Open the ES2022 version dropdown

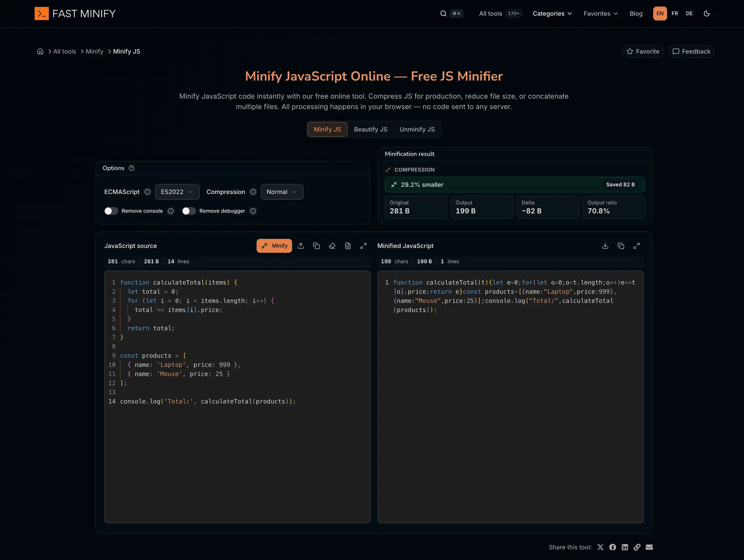[x=177, y=192]
